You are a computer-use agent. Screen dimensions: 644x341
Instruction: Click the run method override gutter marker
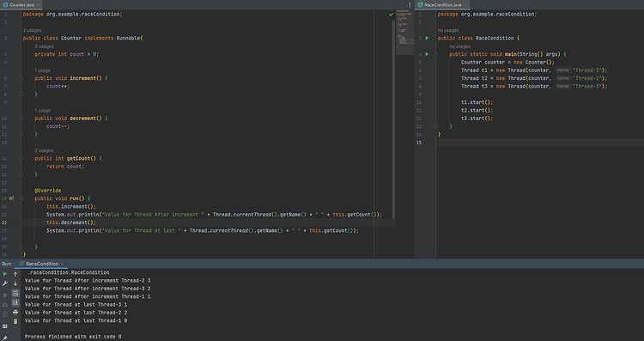(x=11, y=198)
